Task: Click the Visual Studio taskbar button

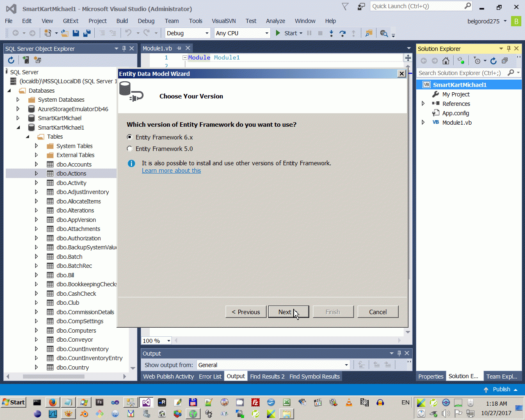Action: [146, 402]
